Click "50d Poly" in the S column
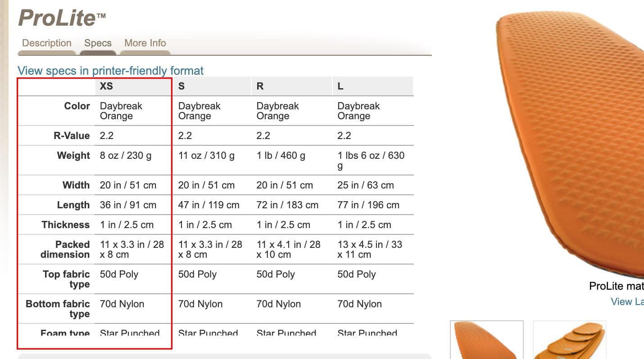This screenshot has height=359, width=644. pyautogui.click(x=197, y=274)
